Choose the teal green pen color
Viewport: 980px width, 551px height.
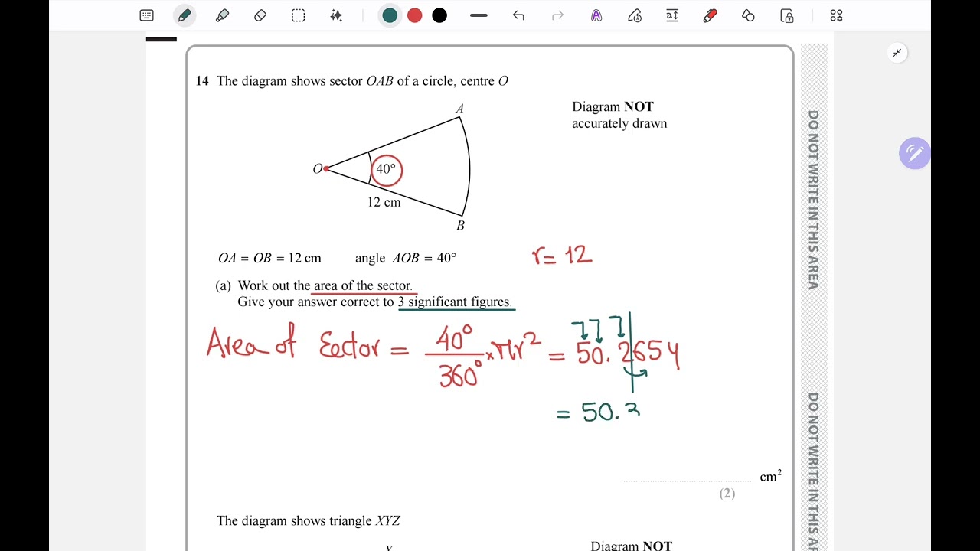click(390, 15)
